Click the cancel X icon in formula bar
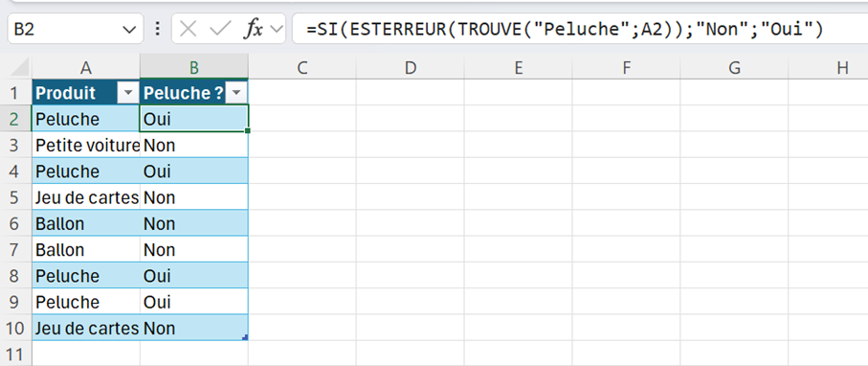The image size is (868, 366). coord(189,30)
